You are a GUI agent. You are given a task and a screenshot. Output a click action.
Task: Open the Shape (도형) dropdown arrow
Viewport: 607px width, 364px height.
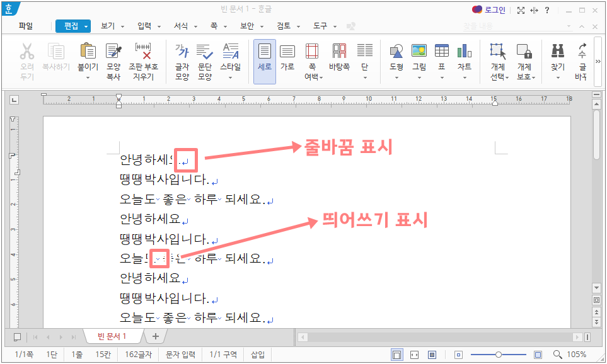396,77
